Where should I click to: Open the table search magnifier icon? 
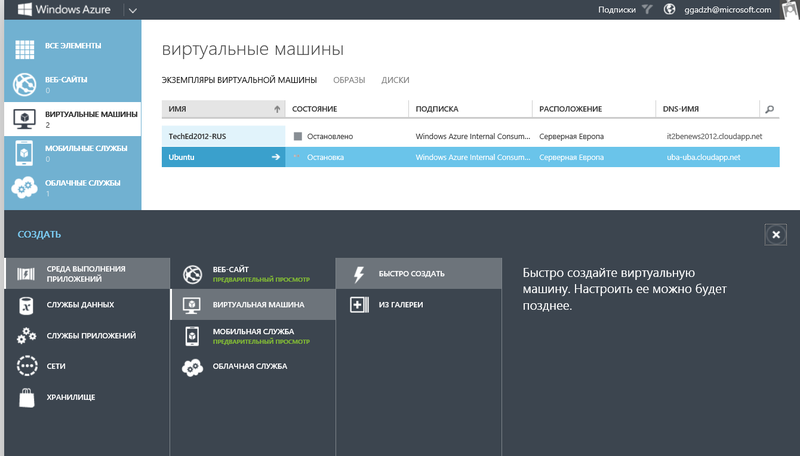click(769, 109)
